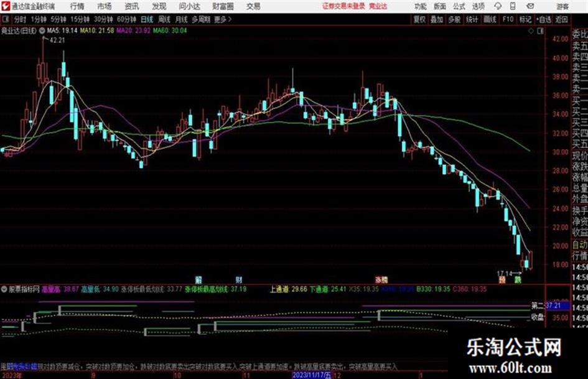Click the Tongdaxin red logo icon
The width and height of the screenshot is (588, 379).
6,6
